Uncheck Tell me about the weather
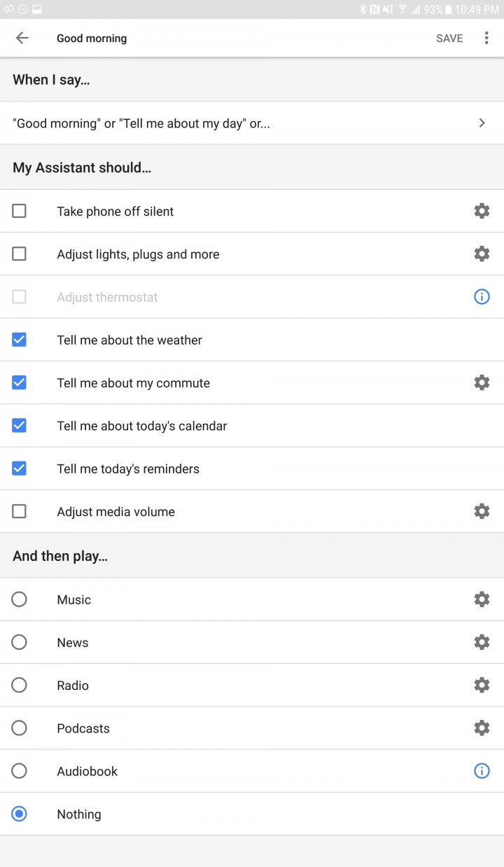The width and height of the screenshot is (504, 867). 20,340
